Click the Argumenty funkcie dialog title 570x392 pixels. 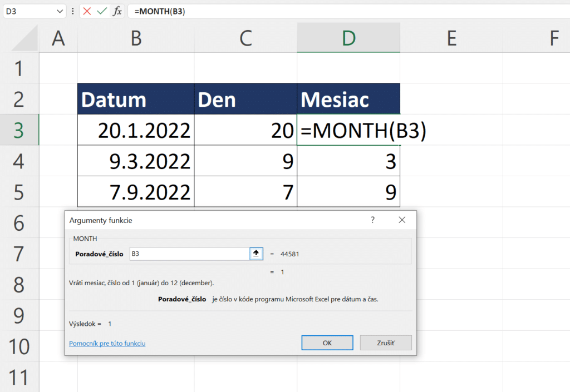click(x=101, y=220)
